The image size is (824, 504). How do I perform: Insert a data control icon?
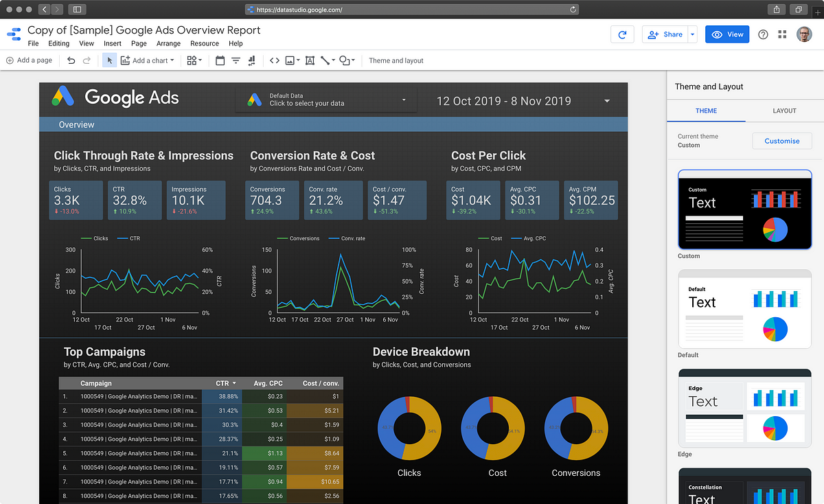point(251,60)
